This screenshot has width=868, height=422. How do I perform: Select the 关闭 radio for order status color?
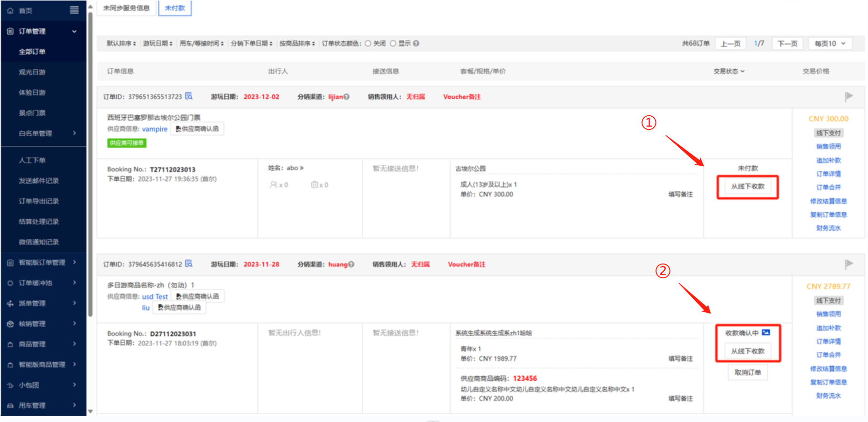(368, 44)
